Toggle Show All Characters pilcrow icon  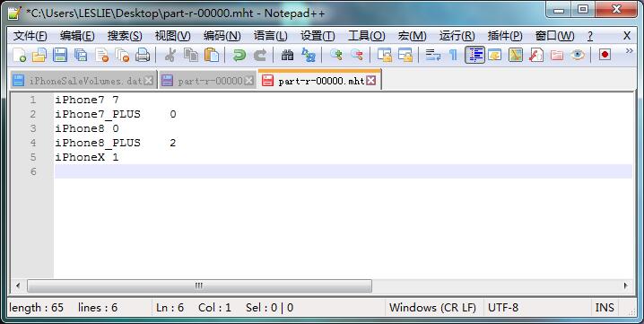point(454,55)
